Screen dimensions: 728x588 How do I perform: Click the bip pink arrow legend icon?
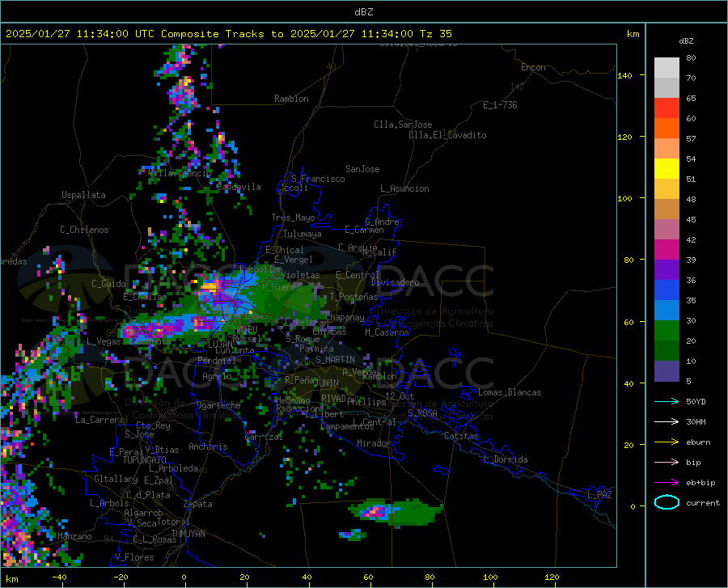tap(667, 463)
